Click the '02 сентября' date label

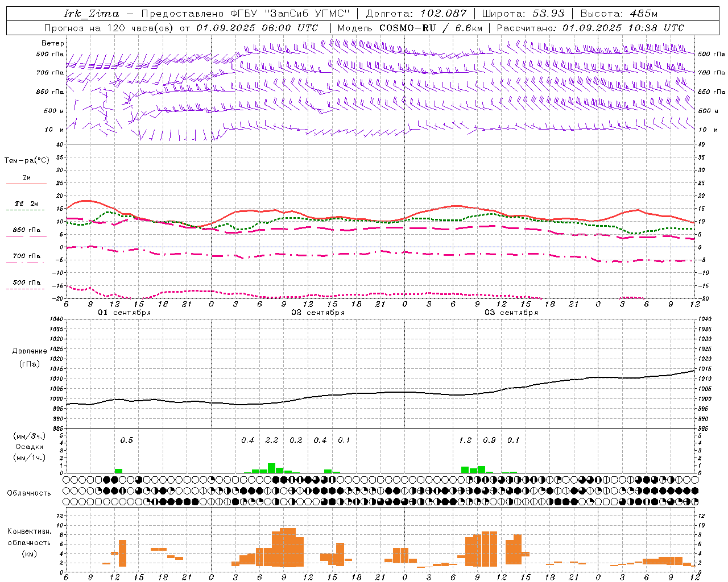[x=318, y=313]
